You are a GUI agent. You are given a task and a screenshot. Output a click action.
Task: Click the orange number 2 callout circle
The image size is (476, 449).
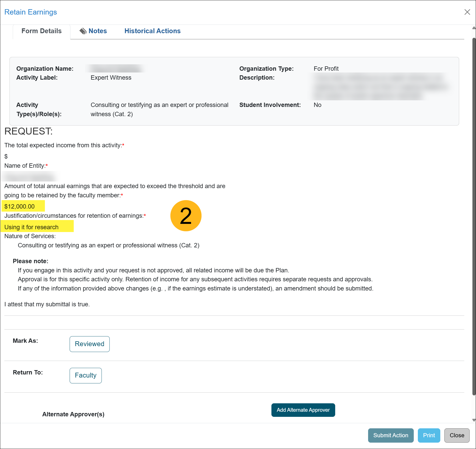(x=186, y=216)
